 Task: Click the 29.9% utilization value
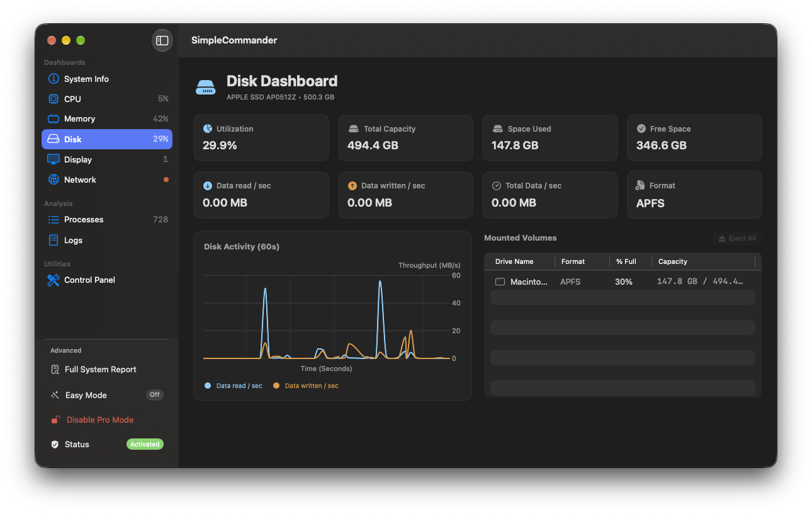point(220,146)
